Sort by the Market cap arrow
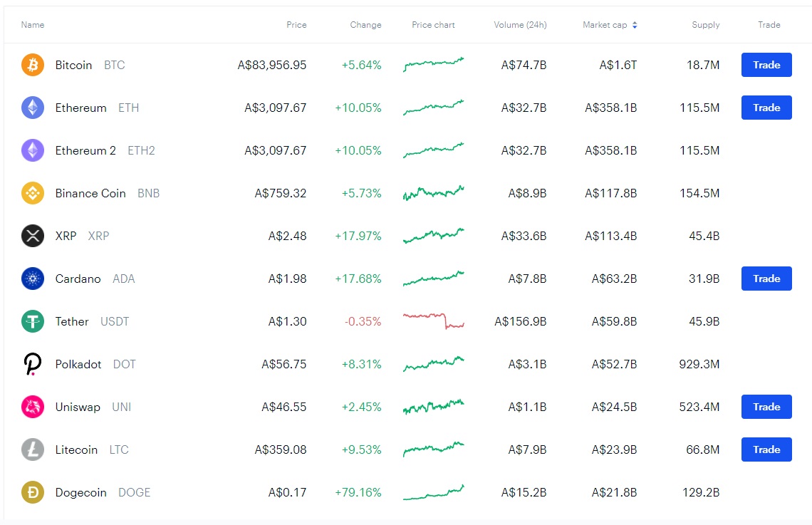Viewport: 812px width, 525px height. point(635,25)
